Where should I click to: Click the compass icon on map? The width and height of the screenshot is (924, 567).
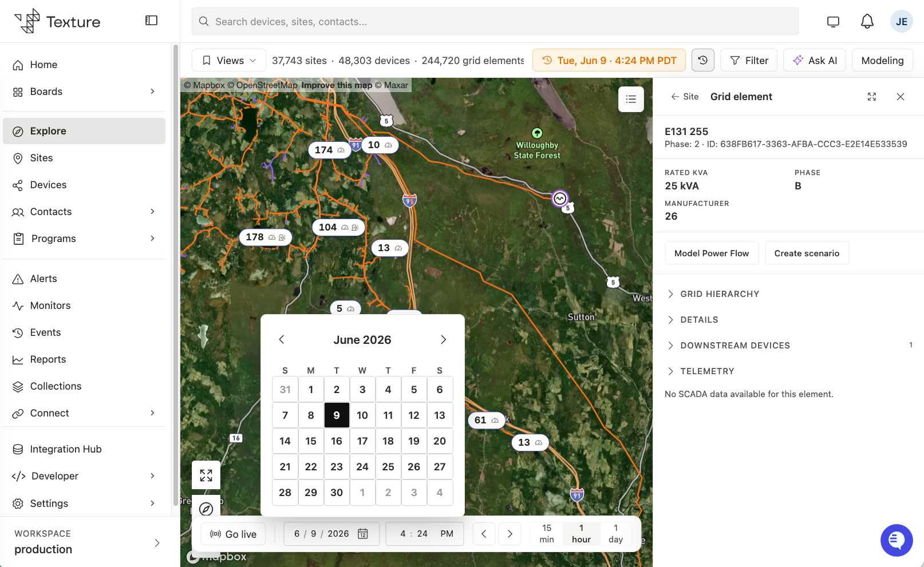pyautogui.click(x=206, y=508)
